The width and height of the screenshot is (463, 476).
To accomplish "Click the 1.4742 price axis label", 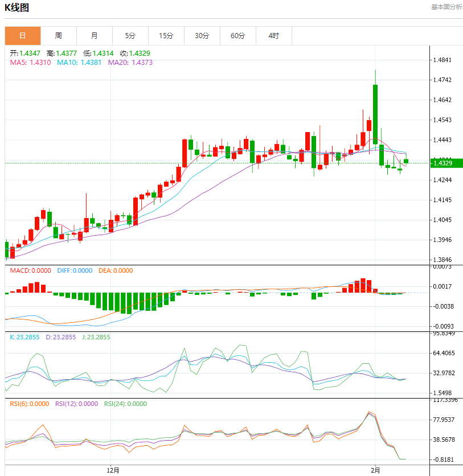I will [x=442, y=80].
